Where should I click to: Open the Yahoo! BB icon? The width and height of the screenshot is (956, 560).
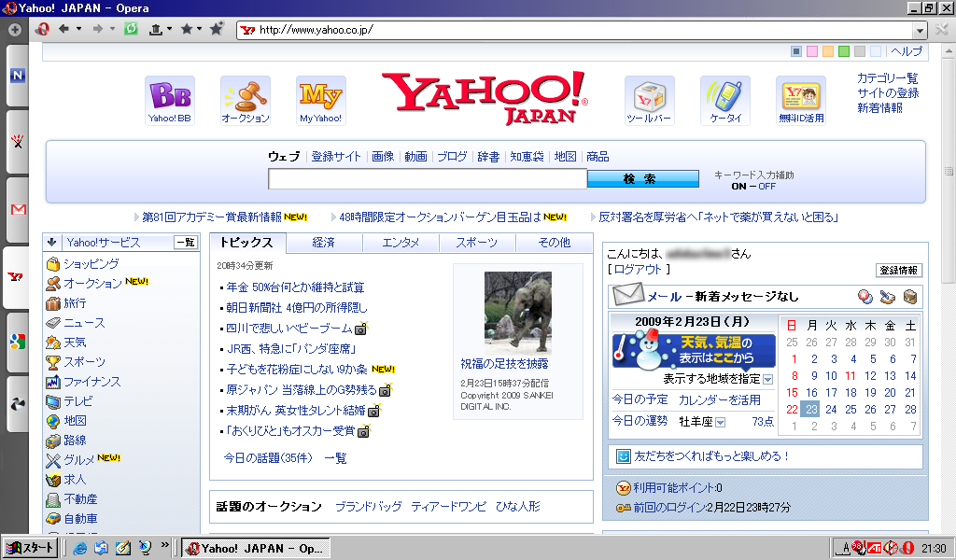[x=170, y=101]
